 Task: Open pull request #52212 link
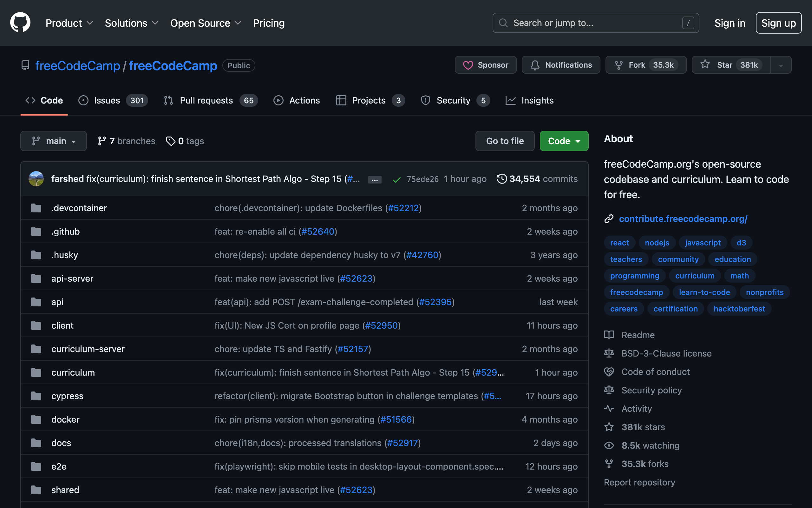pyautogui.click(x=403, y=208)
